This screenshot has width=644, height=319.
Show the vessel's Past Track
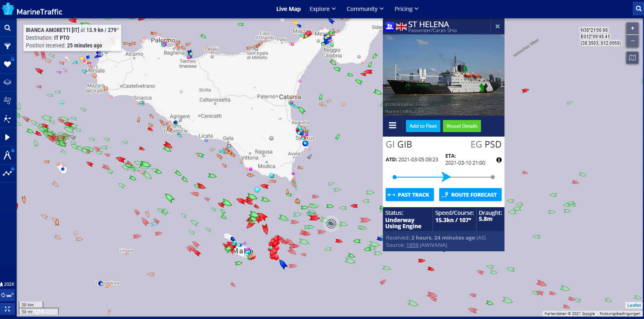point(410,195)
